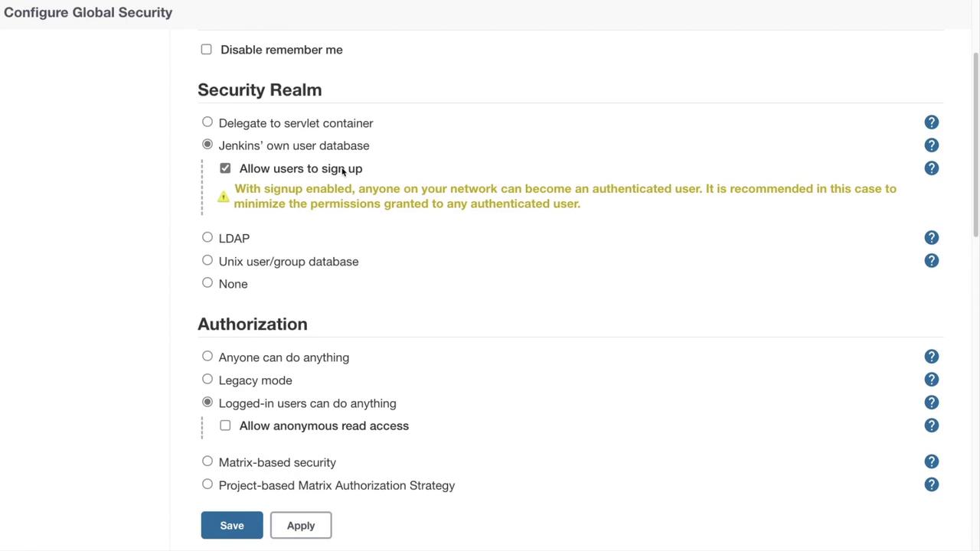Show help for Allow users to sign up
Screen dimensions: 980x551
click(931, 168)
